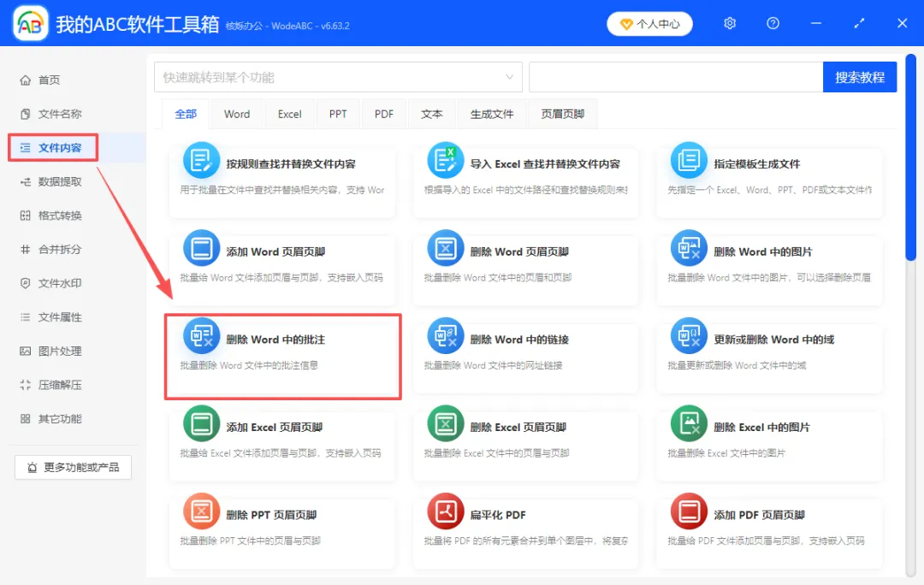Click description 批量删除 Excel 文件中的图片

tap(726, 453)
